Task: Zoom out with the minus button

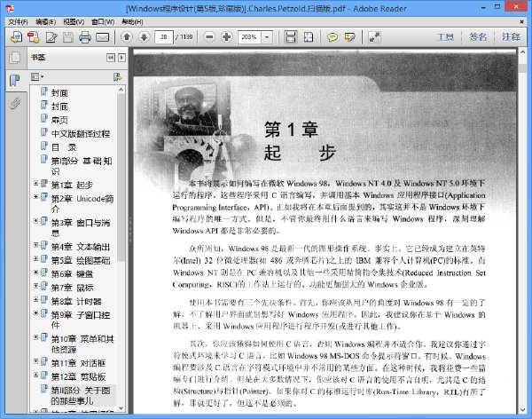Action: (x=209, y=36)
